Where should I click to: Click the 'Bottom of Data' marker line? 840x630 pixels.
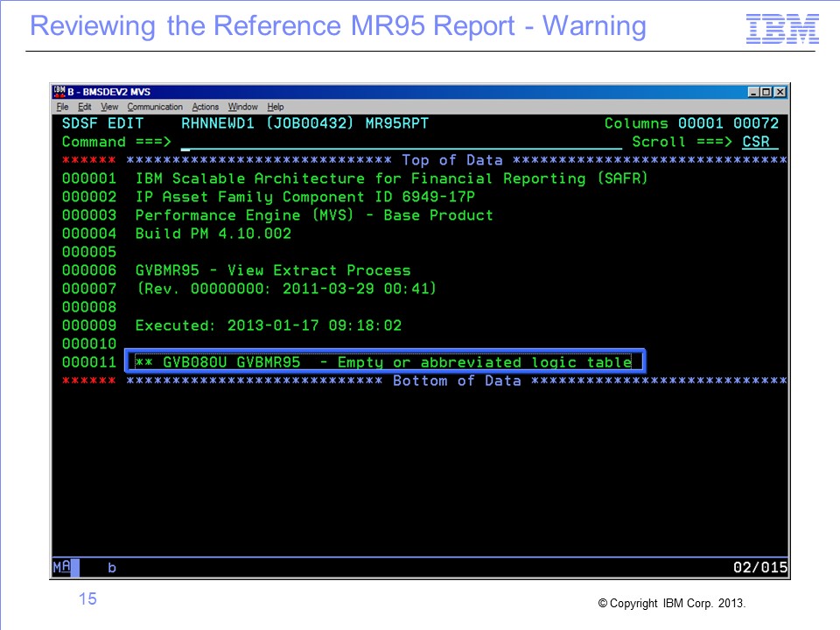(457, 381)
